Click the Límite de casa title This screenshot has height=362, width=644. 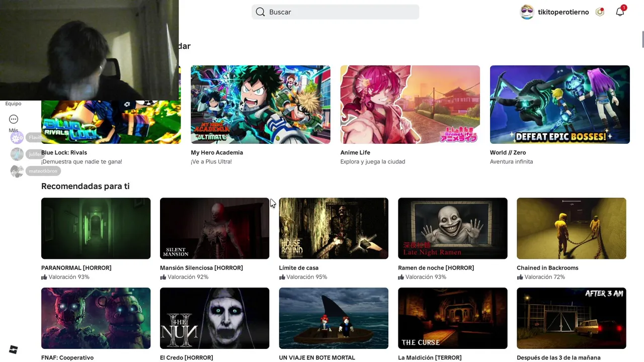[299, 268]
